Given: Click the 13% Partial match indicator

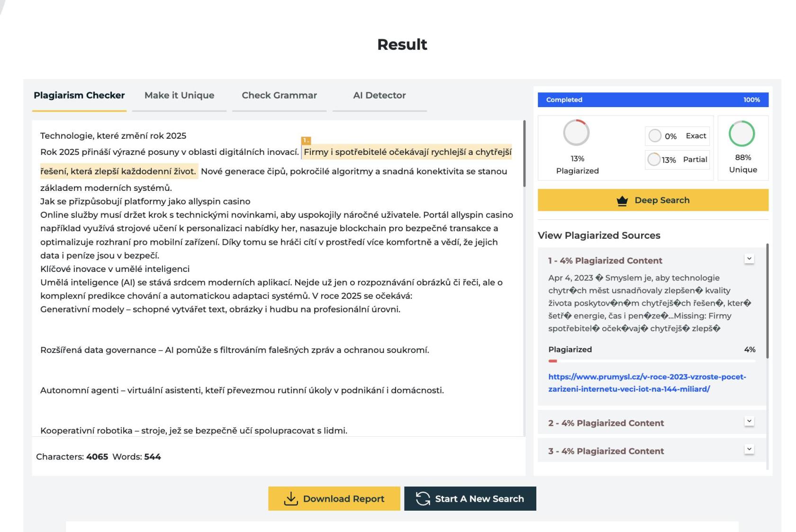Looking at the screenshot, I should [x=677, y=160].
